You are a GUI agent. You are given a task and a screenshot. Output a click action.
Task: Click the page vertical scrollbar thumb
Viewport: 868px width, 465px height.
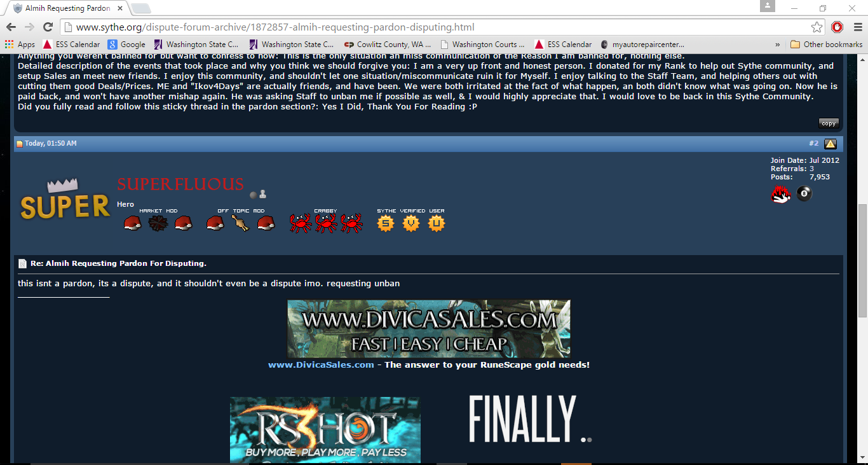(x=862, y=261)
